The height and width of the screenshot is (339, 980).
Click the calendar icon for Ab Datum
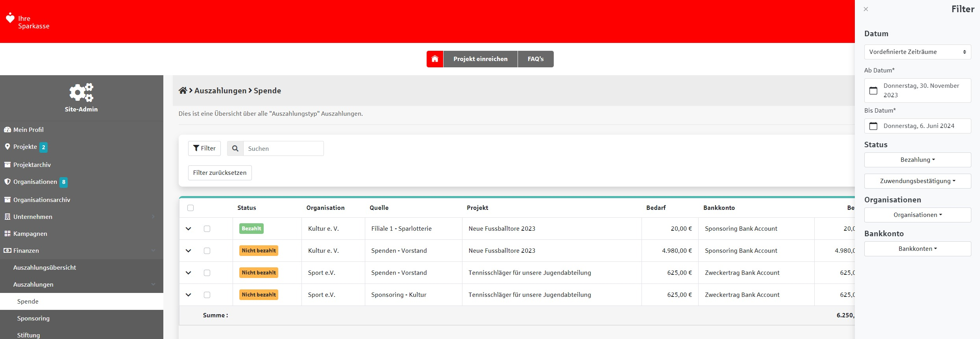pos(873,91)
